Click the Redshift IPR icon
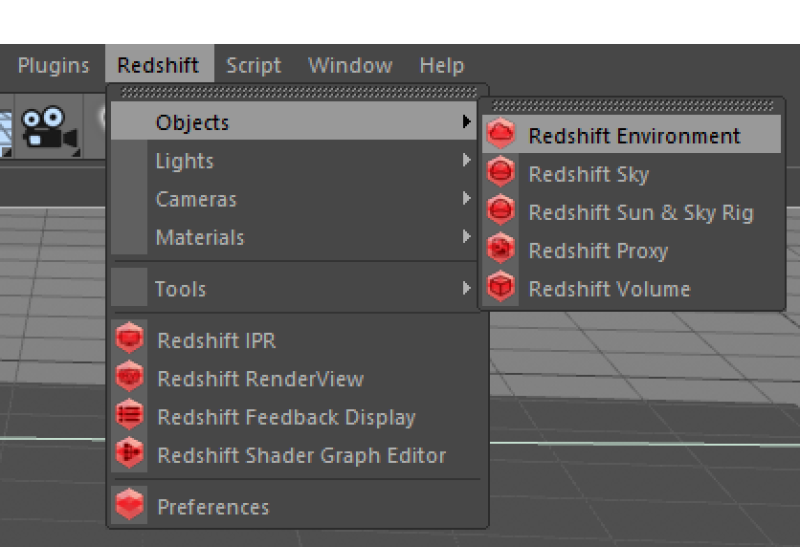The width and height of the screenshot is (800, 547). point(130,338)
